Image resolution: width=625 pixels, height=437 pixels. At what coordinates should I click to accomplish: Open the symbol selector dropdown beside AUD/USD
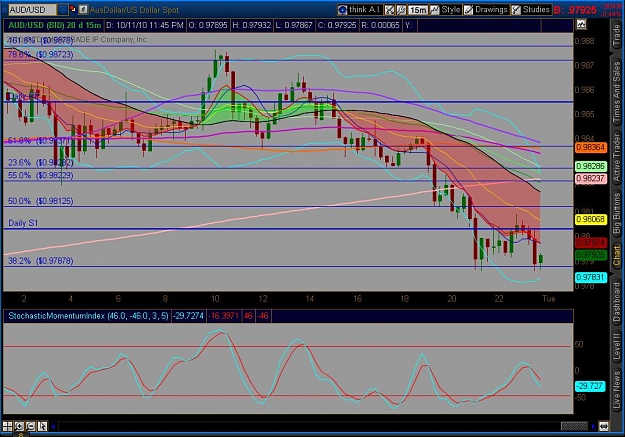point(63,9)
